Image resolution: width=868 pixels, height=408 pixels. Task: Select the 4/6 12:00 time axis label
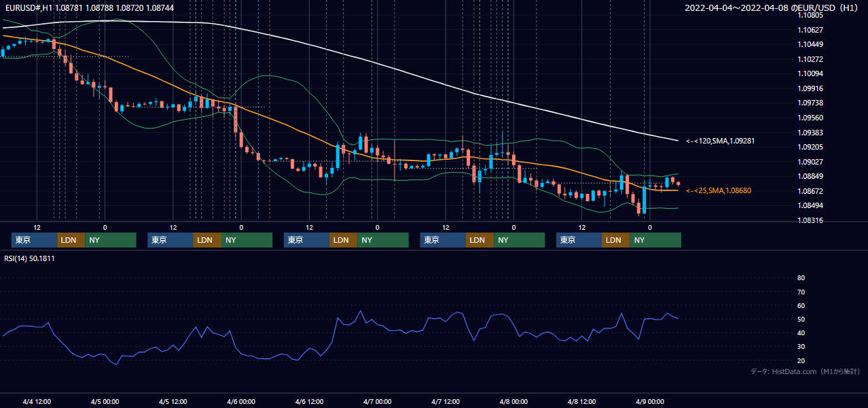tap(309, 402)
